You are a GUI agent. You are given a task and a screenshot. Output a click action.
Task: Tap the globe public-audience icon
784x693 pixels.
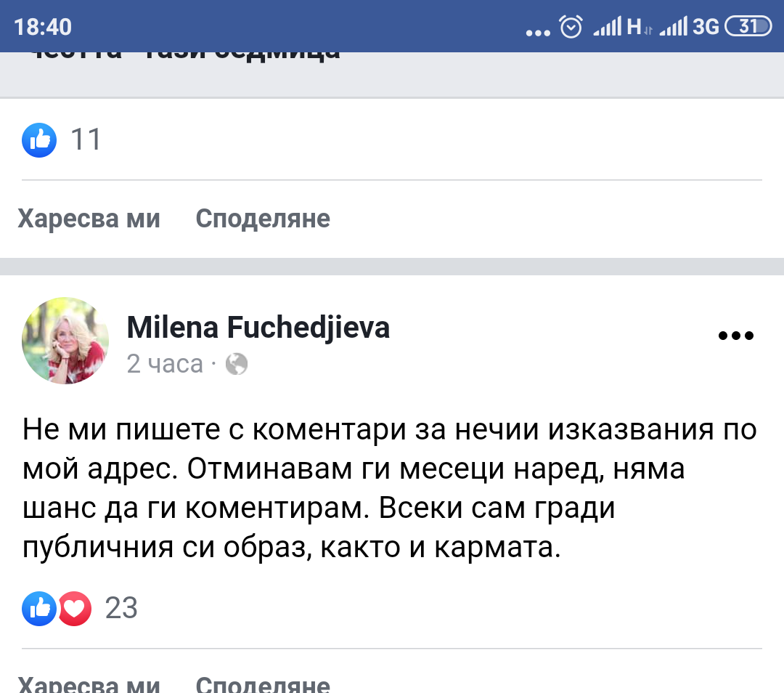237,363
